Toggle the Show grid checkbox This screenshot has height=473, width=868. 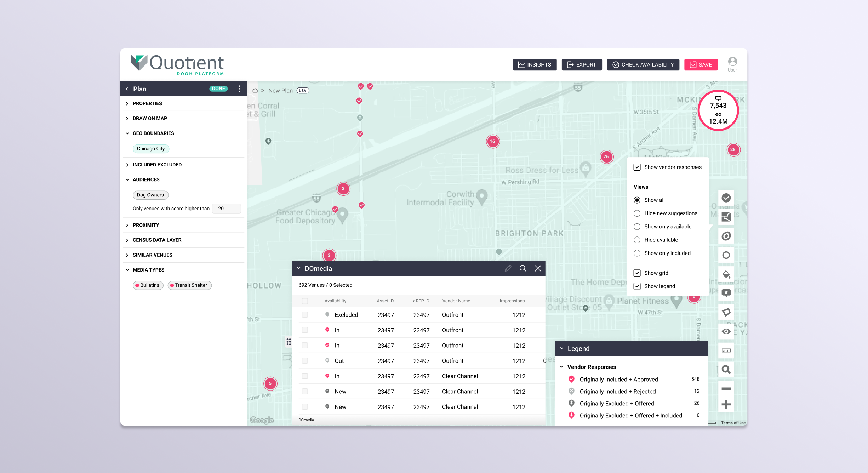[637, 273]
